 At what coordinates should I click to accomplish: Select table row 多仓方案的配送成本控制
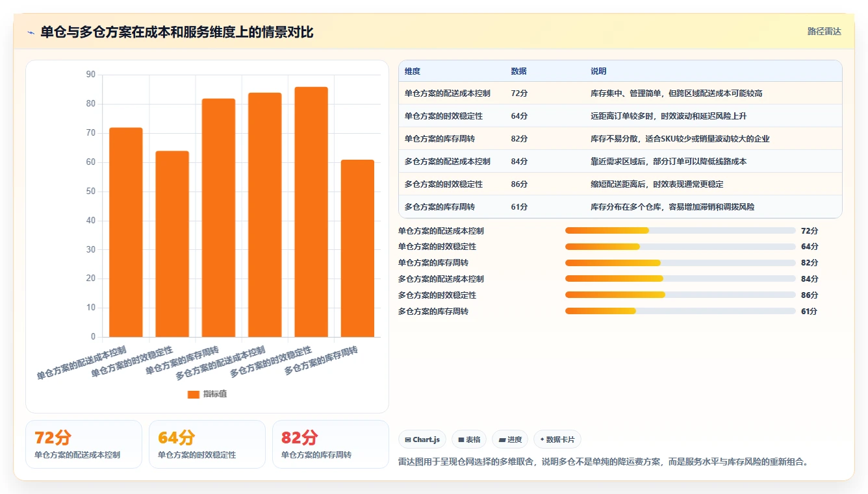[620, 162]
